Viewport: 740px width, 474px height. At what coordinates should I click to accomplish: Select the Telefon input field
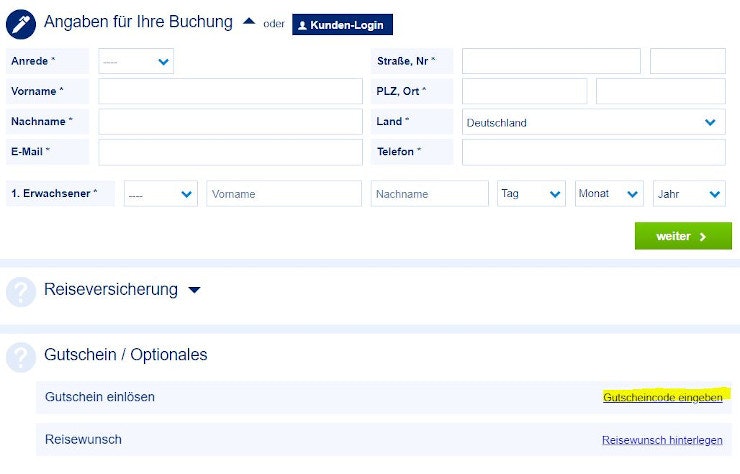click(594, 152)
